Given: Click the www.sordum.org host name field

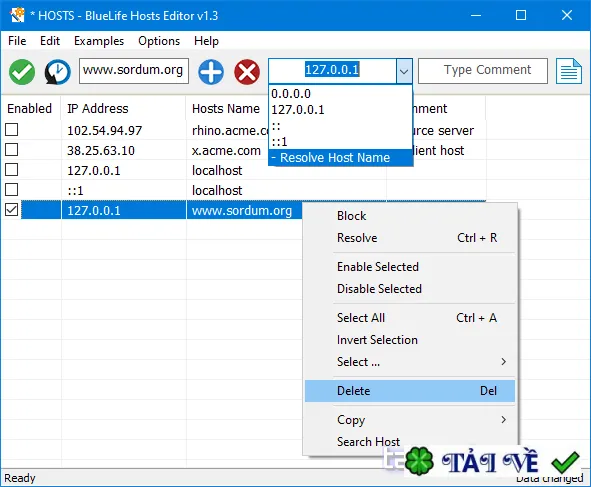Looking at the screenshot, I should coord(134,71).
